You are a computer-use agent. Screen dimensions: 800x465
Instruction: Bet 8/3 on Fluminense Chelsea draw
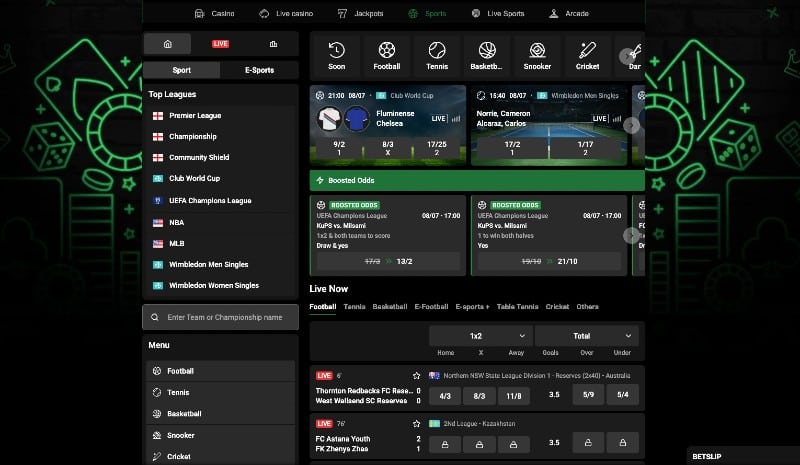(388, 148)
